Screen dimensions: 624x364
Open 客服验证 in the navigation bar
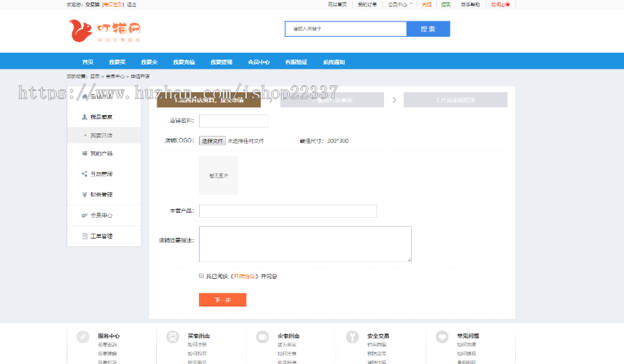[296, 62]
